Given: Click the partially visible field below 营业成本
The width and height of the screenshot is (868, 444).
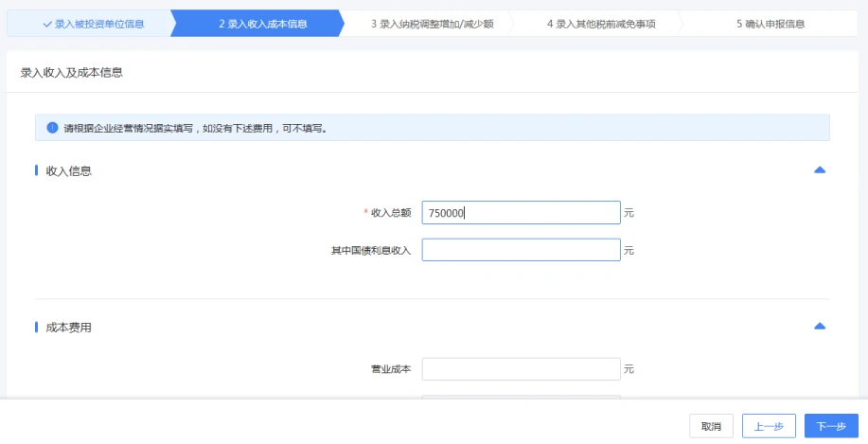Looking at the screenshot, I should pos(521,397).
